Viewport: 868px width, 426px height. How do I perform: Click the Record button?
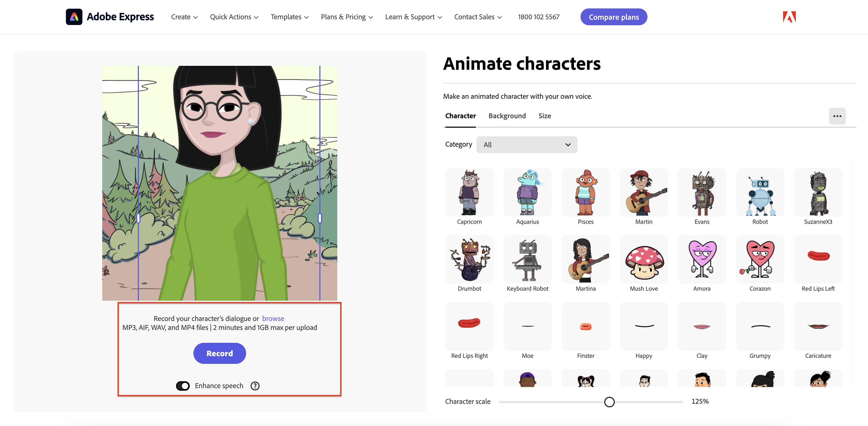219,353
